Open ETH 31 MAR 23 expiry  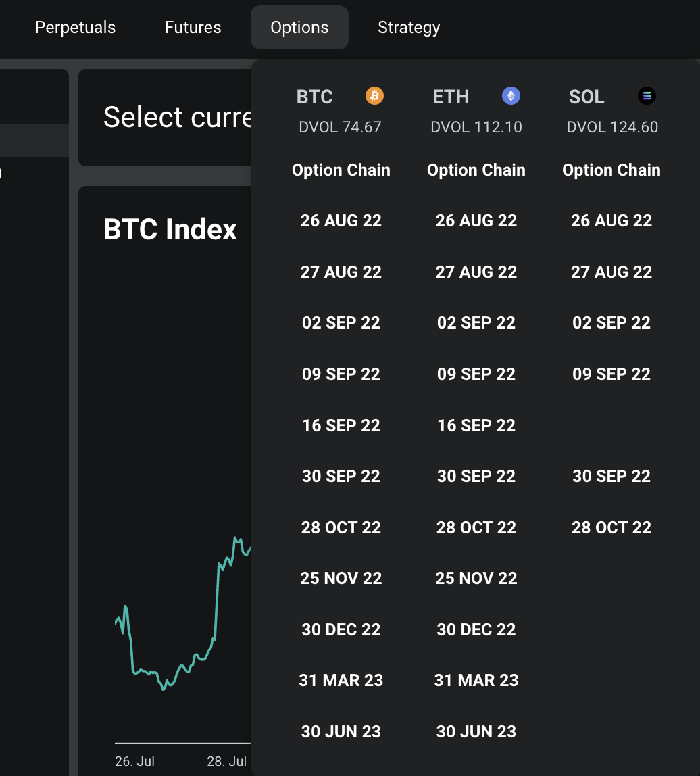click(476, 681)
